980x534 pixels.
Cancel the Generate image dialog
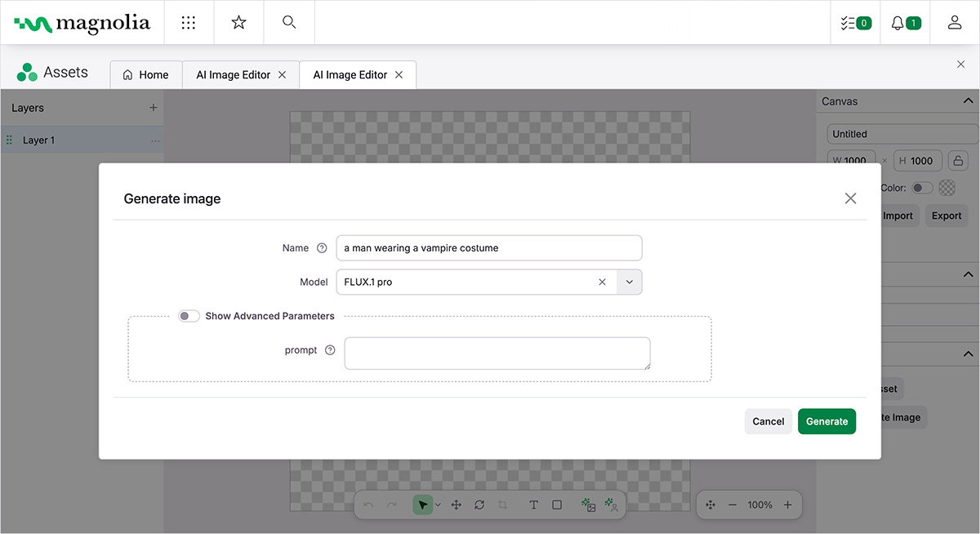click(x=768, y=421)
